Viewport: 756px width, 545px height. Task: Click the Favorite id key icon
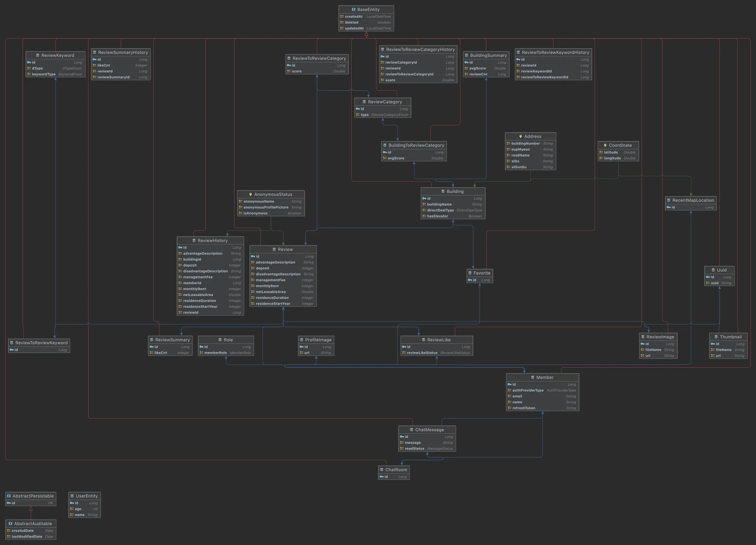(x=470, y=280)
